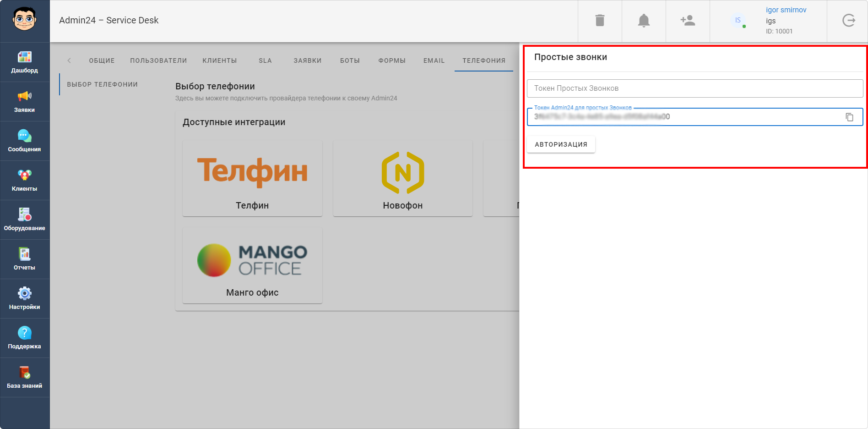Click the Токен Admin24 для простых Звонков field
The height and width of the screenshot is (429, 868).
pyautogui.click(x=695, y=117)
